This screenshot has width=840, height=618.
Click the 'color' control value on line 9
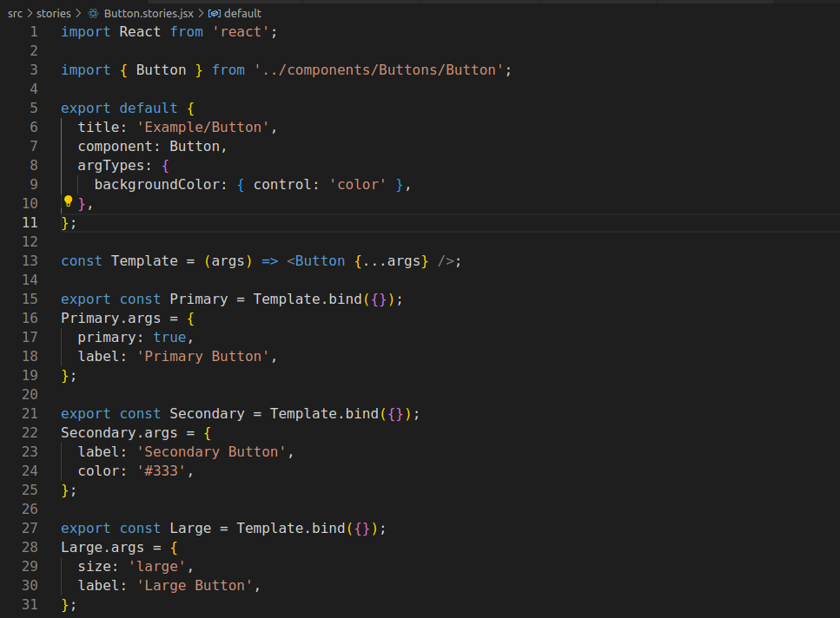coord(358,184)
